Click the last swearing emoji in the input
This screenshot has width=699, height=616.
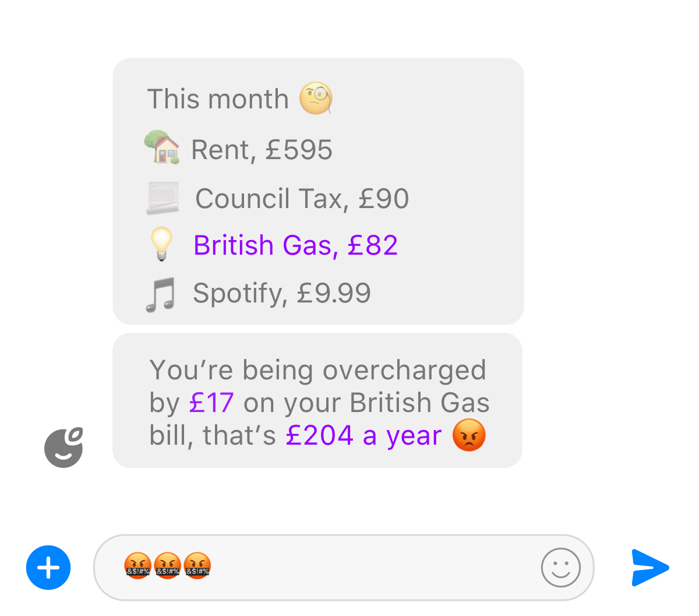(x=197, y=565)
